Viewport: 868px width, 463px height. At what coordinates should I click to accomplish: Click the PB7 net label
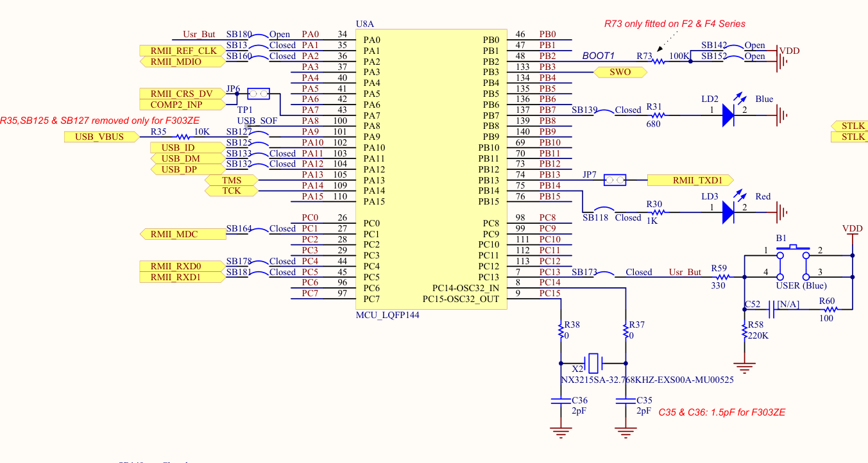tap(547, 110)
